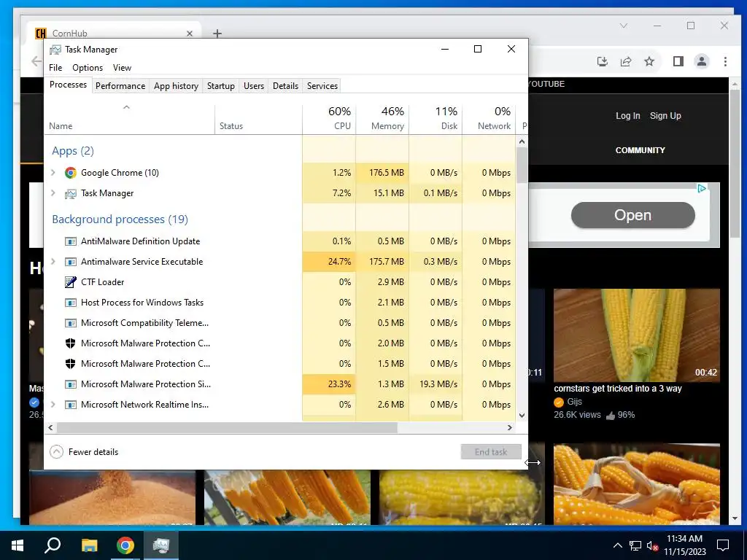Click the muted volume tray icon
Image resolution: width=747 pixels, height=560 pixels.
pos(652,545)
